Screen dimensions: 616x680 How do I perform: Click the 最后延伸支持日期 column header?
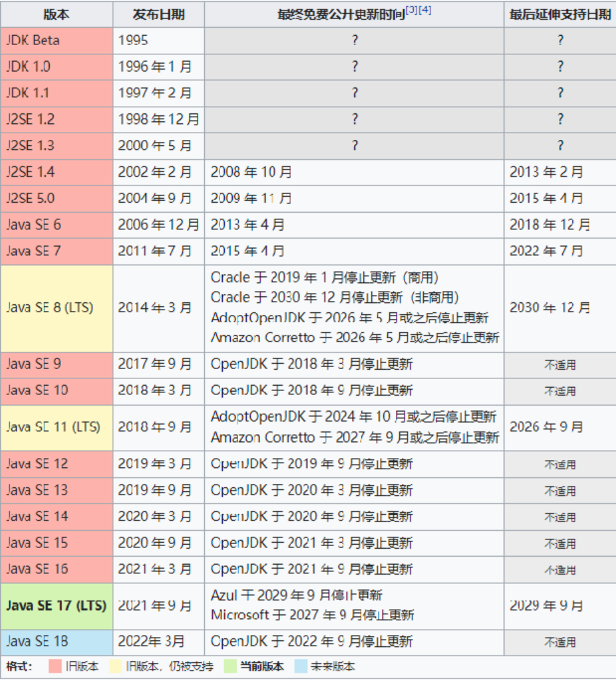tap(560, 15)
